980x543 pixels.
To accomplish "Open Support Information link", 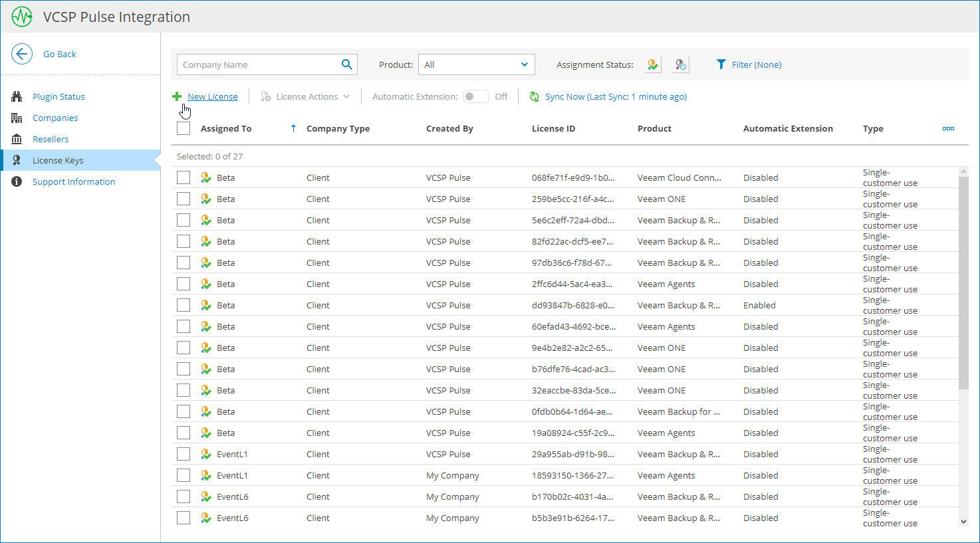I will (x=74, y=181).
